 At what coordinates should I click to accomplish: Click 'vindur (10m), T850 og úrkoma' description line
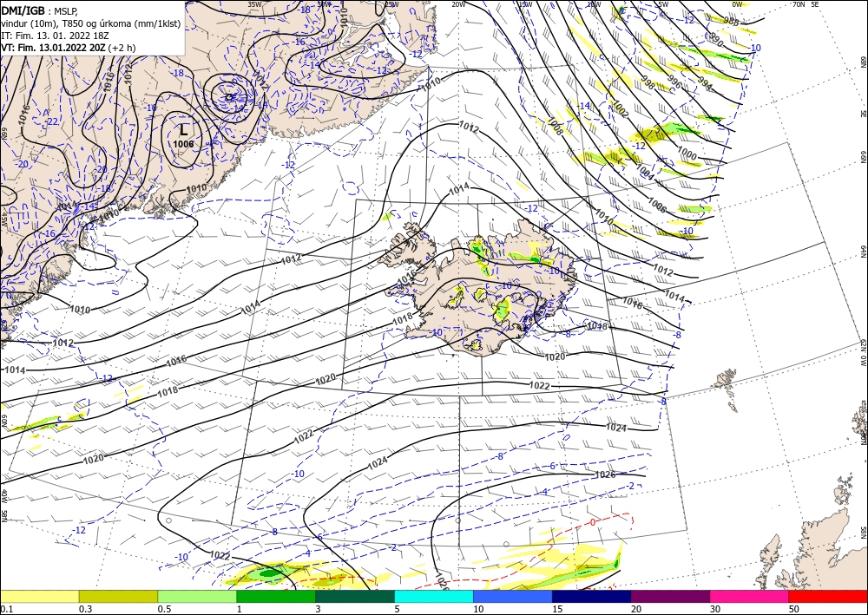pos(91,23)
